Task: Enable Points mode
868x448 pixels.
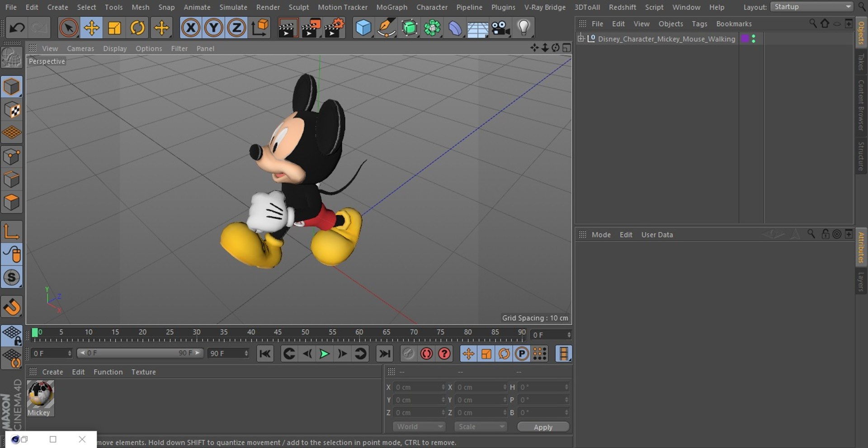Action: pos(11,157)
